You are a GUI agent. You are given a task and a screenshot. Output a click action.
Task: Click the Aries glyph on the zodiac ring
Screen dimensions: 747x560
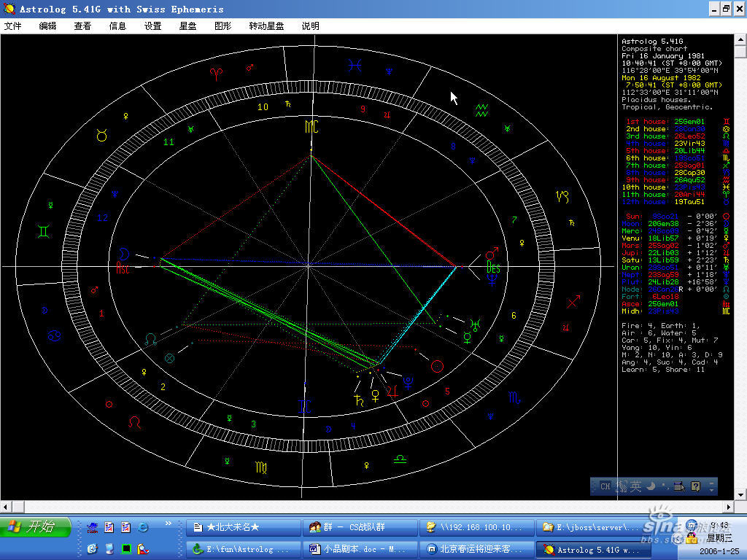[217, 73]
